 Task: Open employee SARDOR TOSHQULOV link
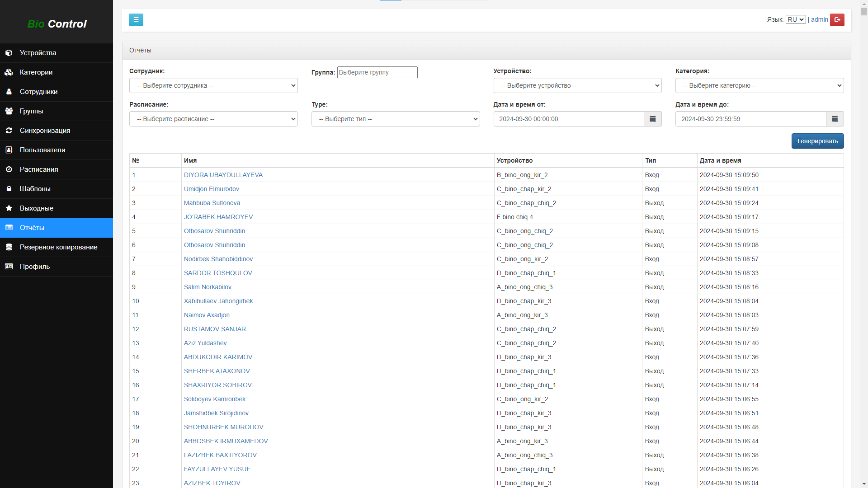(x=218, y=273)
